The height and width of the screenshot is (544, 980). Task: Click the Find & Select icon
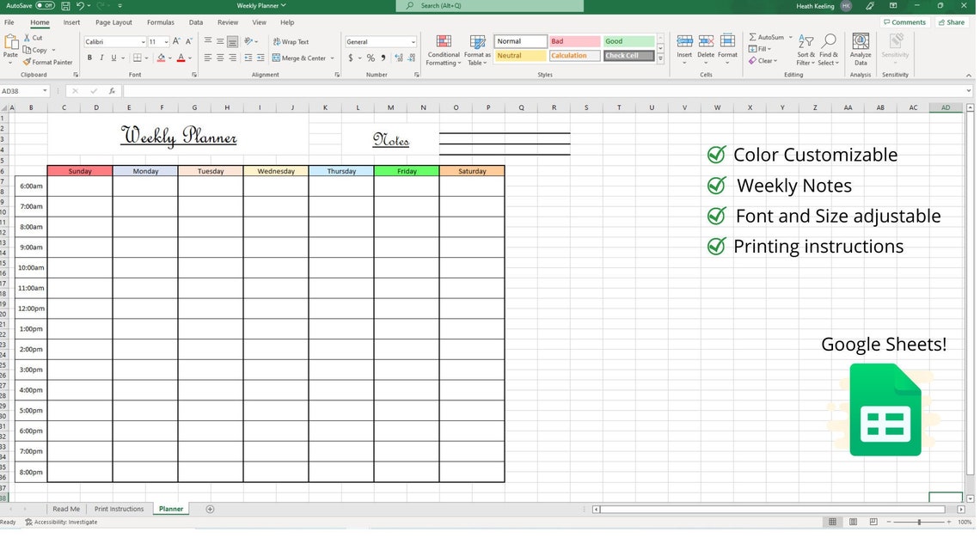pyautogui.click(x=827, y=50)
